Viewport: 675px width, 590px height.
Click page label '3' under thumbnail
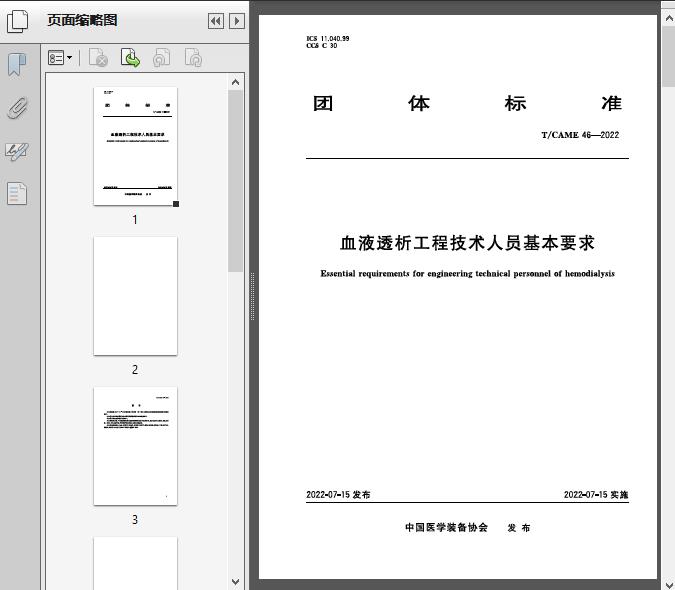[135, 520]
